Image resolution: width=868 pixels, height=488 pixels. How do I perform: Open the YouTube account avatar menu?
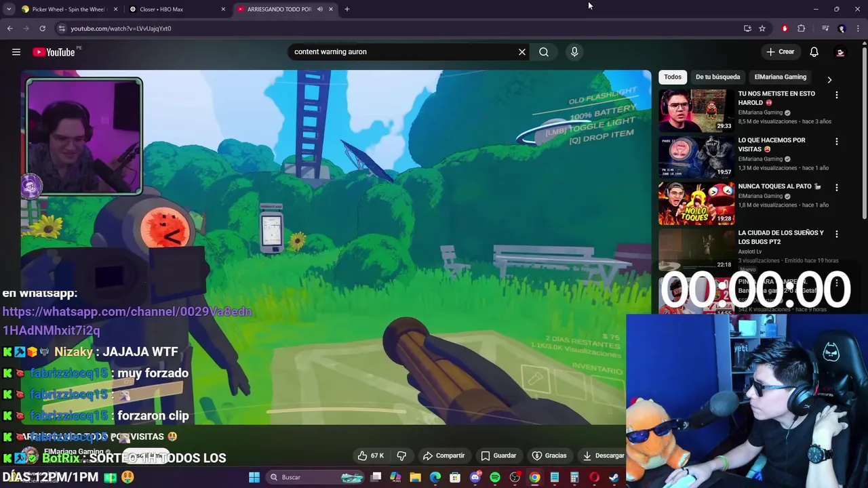tap(840, 52)
